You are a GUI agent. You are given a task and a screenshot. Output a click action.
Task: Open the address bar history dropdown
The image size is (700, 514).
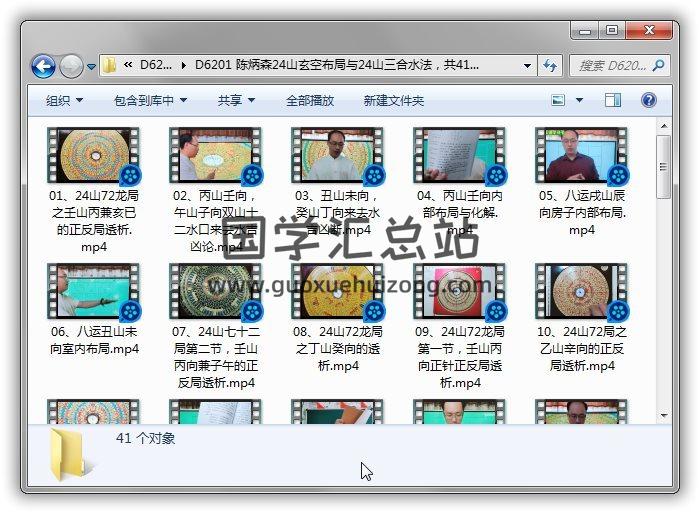[528, 66]
